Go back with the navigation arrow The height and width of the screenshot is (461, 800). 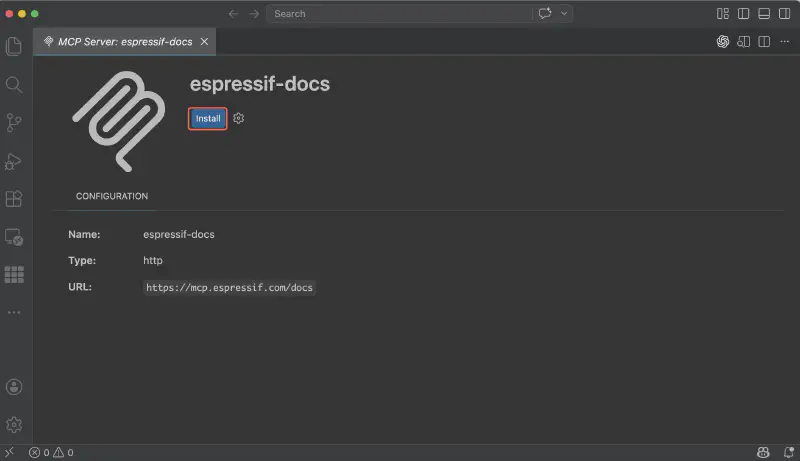[x=233, y=14]
